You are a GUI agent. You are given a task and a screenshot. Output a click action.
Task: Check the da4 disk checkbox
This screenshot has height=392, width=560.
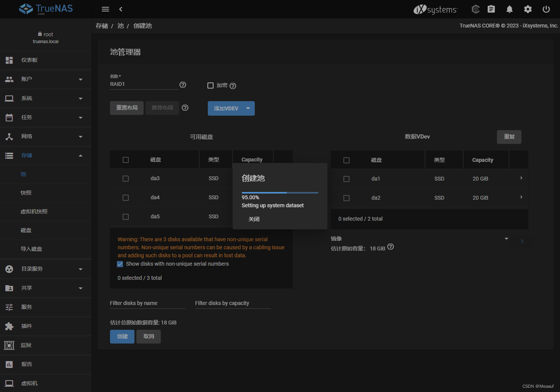coord(126,198)
